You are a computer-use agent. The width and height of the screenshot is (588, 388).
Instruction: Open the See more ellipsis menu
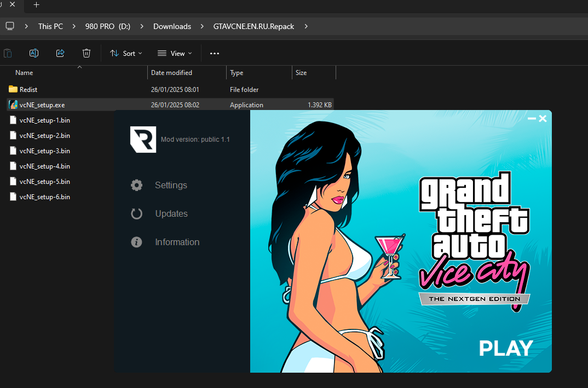click(215, 53)
